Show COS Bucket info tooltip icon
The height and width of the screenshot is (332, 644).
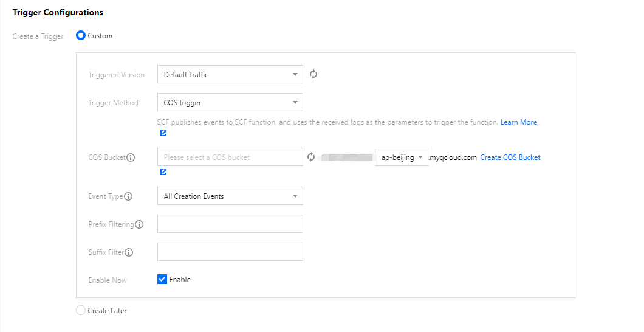(131, 157)
